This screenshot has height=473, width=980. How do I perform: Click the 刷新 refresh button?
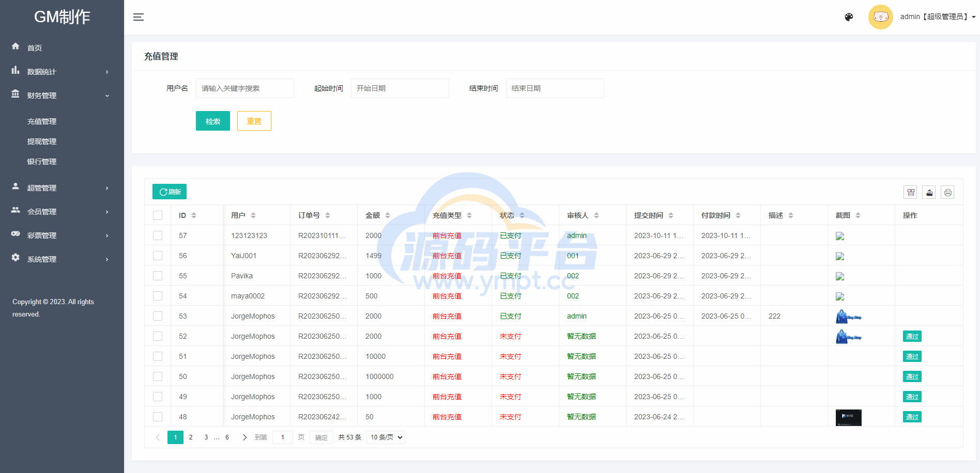click(170, 192)
